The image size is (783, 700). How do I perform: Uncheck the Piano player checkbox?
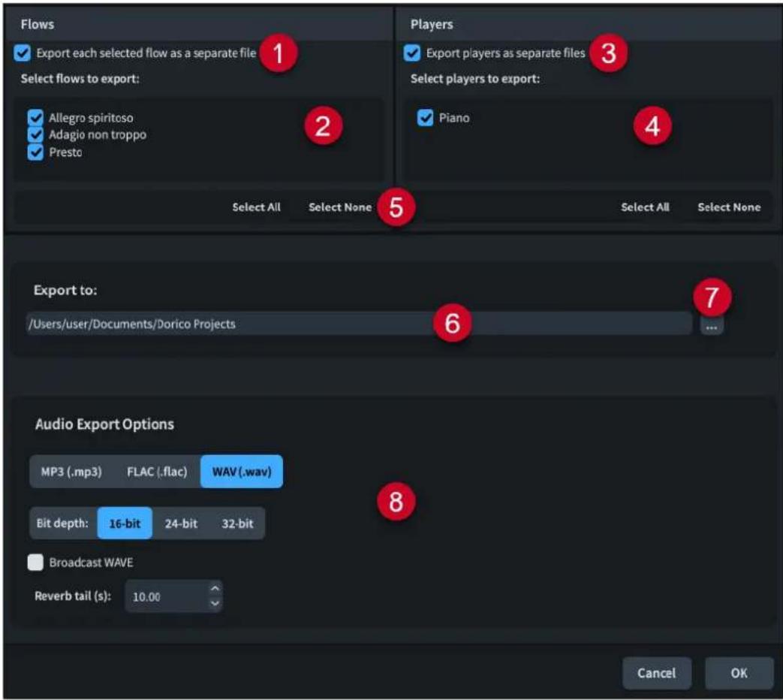pos(425,118)
